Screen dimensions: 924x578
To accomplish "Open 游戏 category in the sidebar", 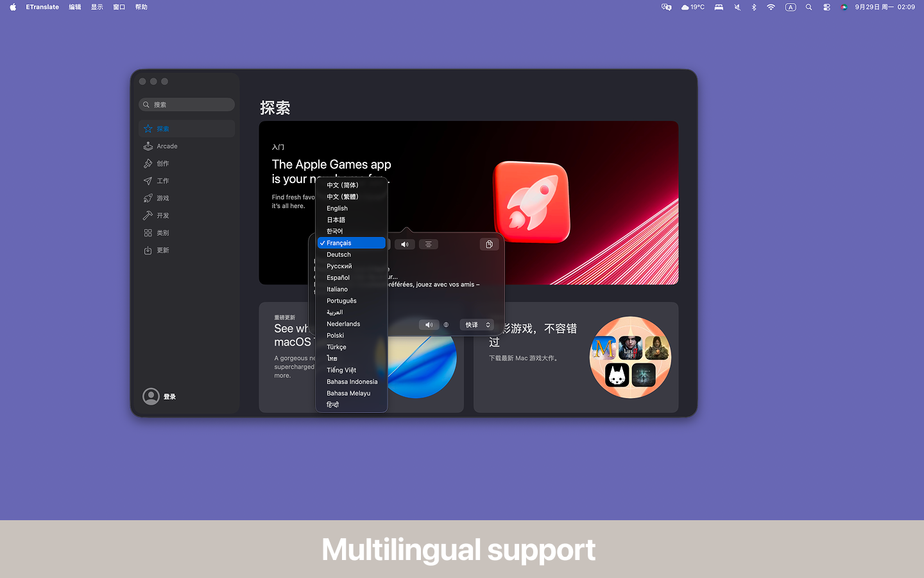I will pyautogui.click(x=187, y=198).
